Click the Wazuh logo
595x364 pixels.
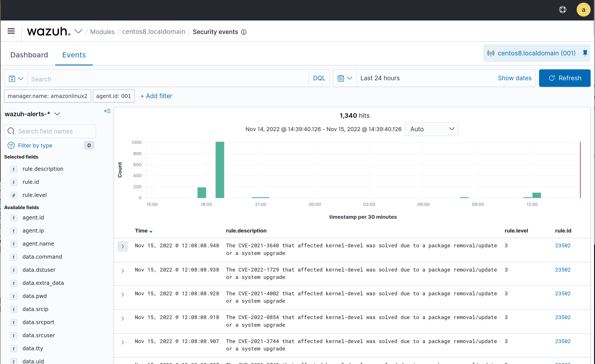(48, 31)
